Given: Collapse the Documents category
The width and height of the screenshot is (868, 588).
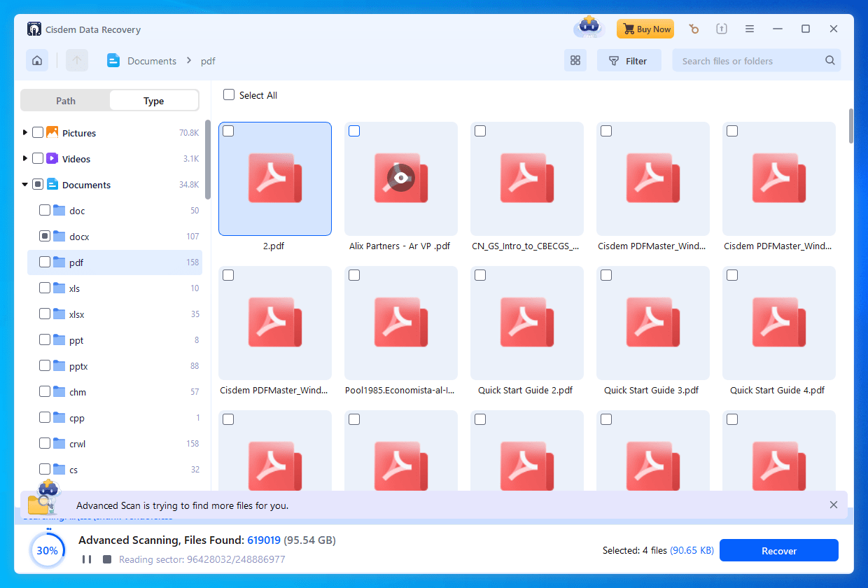Looking at the screenshot, I should tap(25, 184).
